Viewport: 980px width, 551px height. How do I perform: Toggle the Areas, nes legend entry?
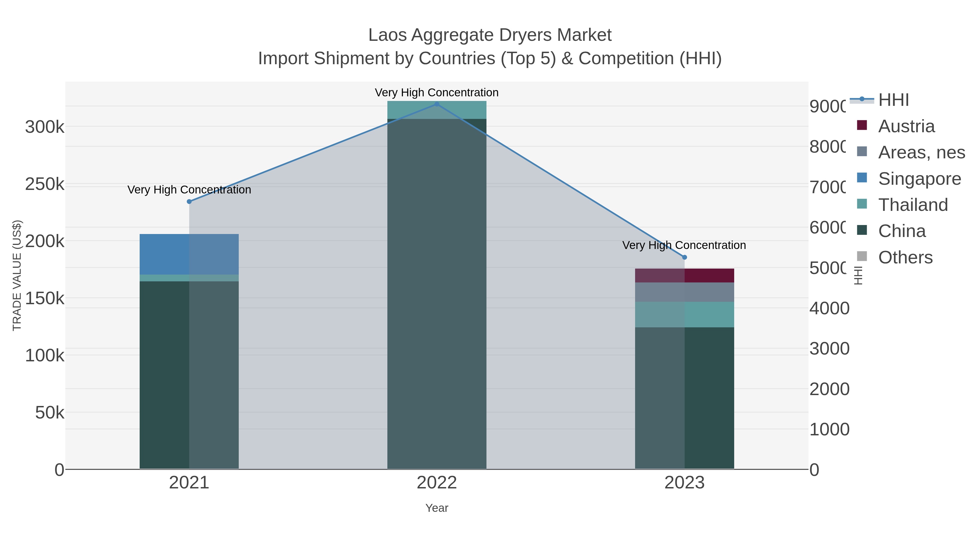911,152
